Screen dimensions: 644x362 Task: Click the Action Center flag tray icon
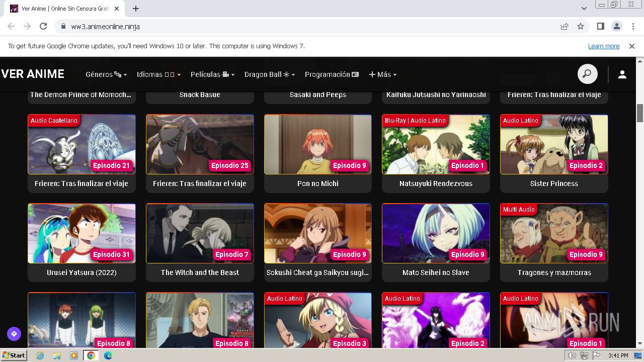(x=596, y=355)
